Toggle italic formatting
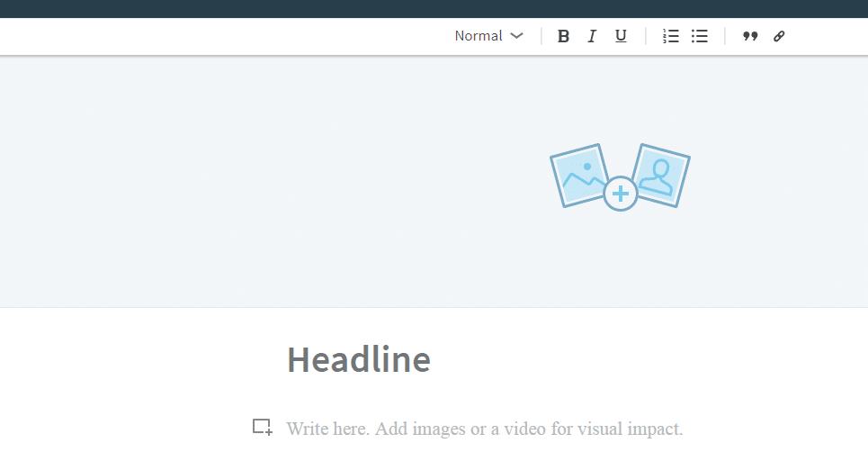The width and height of the screenshot is (868, 452). click(592, 36)
